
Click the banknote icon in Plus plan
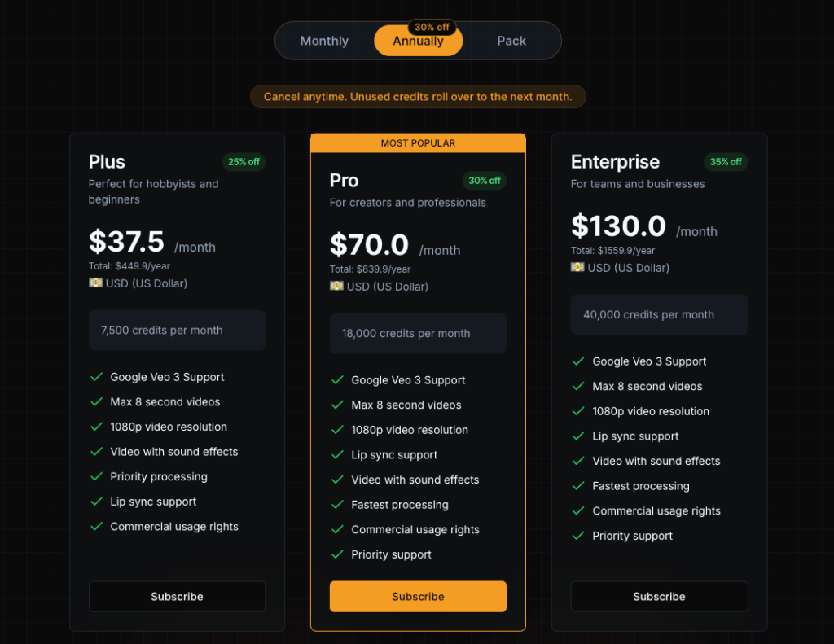click(95, 283)
